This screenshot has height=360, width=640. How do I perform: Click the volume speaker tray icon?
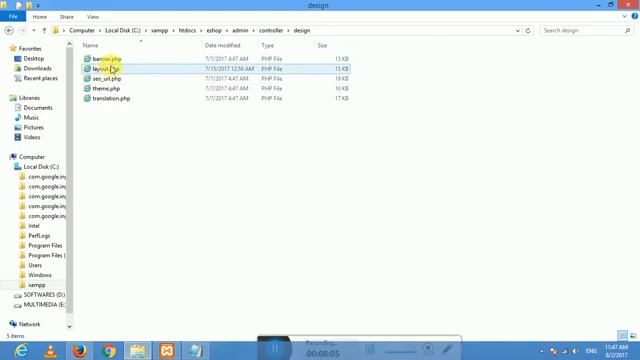(575, 351)
